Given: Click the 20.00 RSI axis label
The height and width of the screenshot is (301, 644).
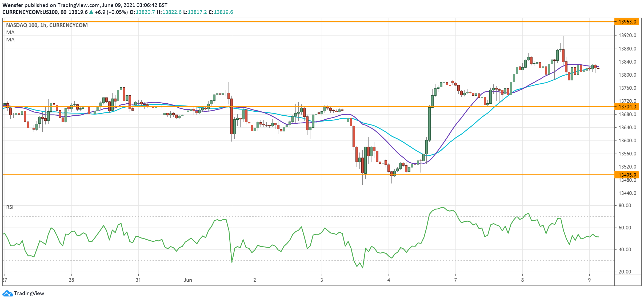Looking at the screenshot, I should pos(625,272).
